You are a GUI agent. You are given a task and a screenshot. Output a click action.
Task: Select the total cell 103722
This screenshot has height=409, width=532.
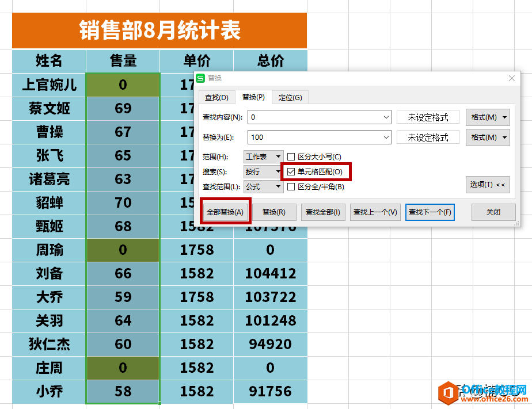click(271, 297)
